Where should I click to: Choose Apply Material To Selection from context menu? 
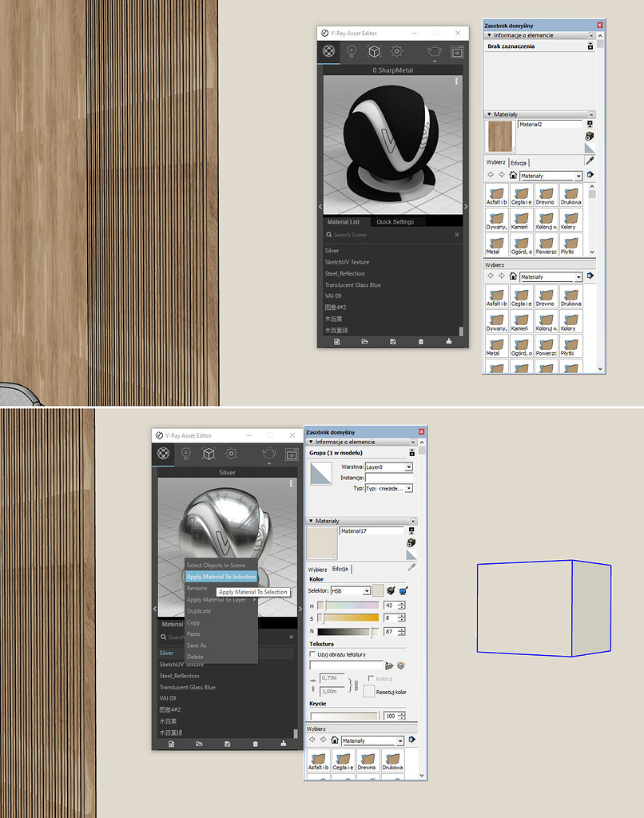coord(220,577)
